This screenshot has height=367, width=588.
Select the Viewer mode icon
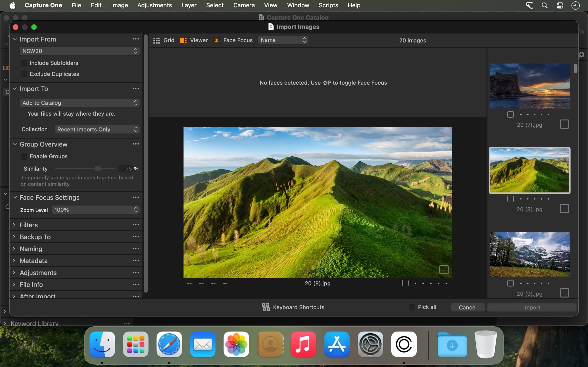(183, 40)
